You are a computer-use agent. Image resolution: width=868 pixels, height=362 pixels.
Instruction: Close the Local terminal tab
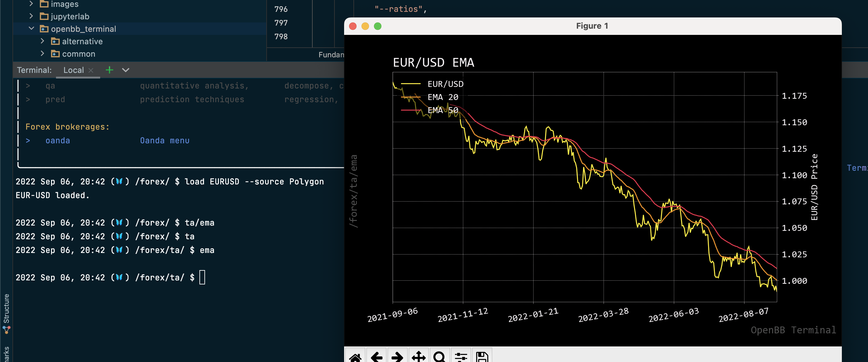click(91, 70)
